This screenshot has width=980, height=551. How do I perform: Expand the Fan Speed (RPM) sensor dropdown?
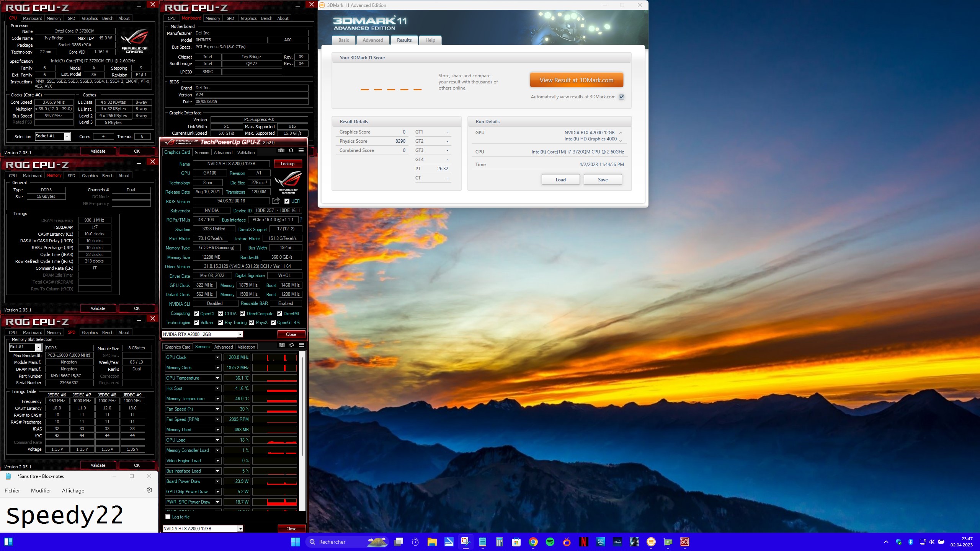pos(217,419)
